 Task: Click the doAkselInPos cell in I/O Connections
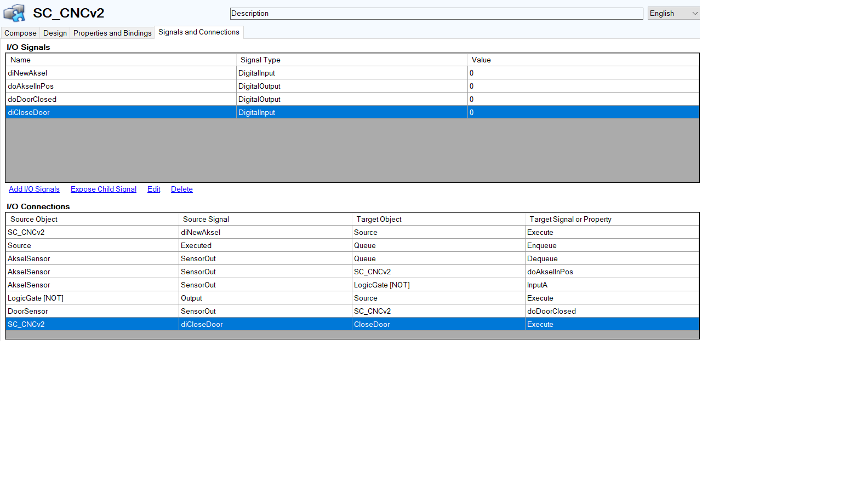(612, 272)
